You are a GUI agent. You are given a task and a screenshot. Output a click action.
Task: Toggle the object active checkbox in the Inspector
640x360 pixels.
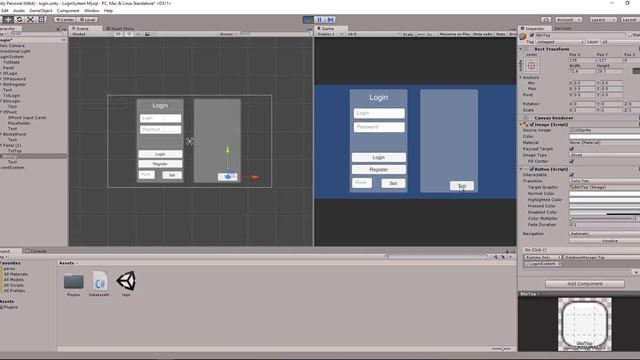(x=532, y=35)
